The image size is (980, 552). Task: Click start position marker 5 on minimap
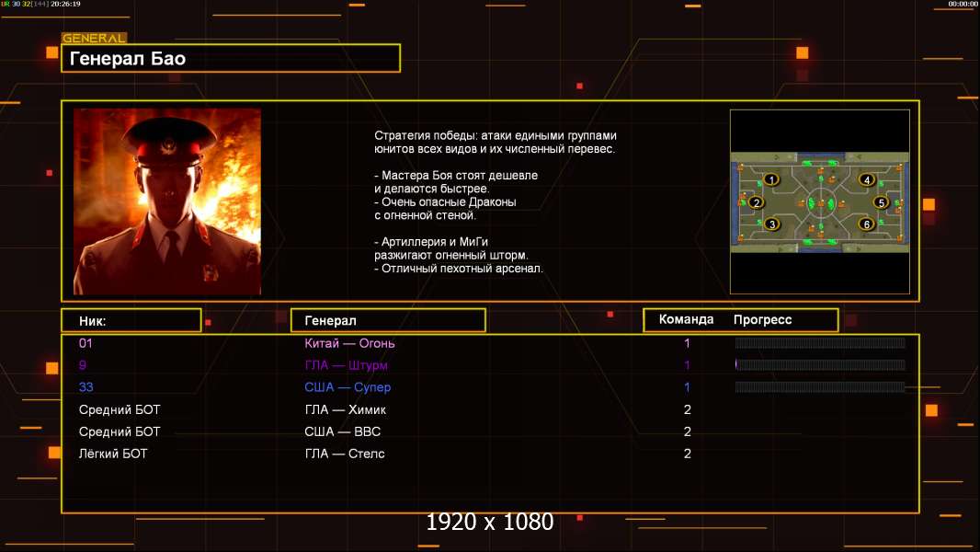tap(882, 202)
